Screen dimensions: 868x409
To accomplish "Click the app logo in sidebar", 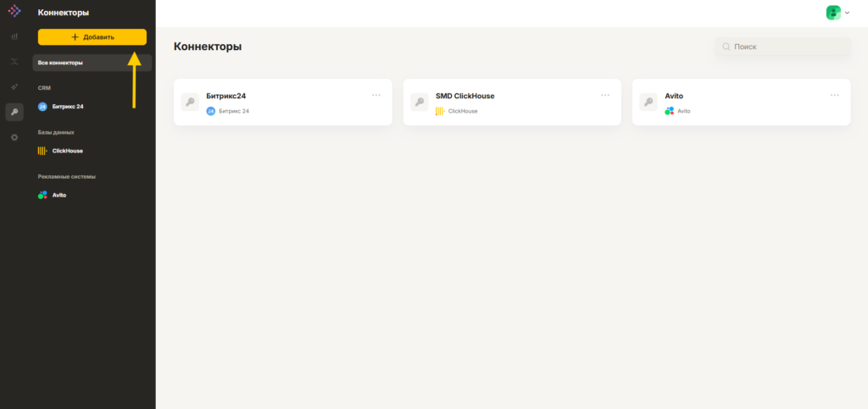I will 14,10.
